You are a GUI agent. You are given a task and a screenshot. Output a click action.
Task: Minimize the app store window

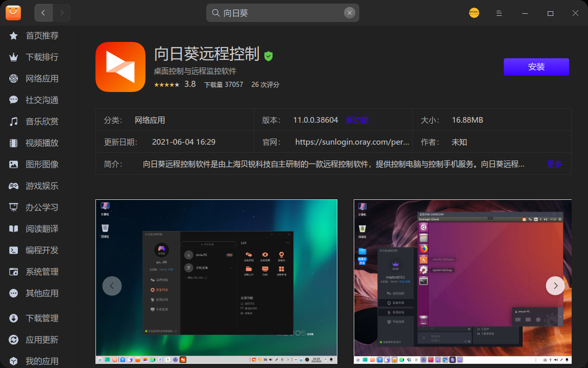pos(525,13)
